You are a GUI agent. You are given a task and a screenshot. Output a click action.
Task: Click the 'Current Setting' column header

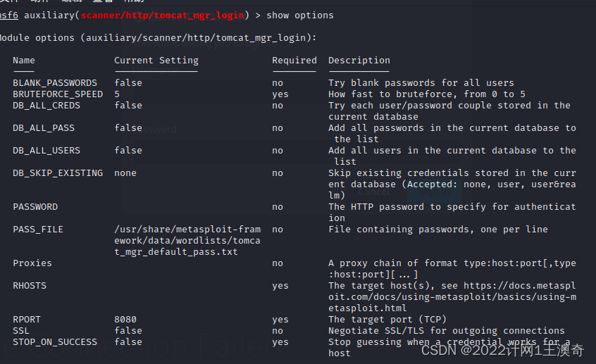click(156, 61)
